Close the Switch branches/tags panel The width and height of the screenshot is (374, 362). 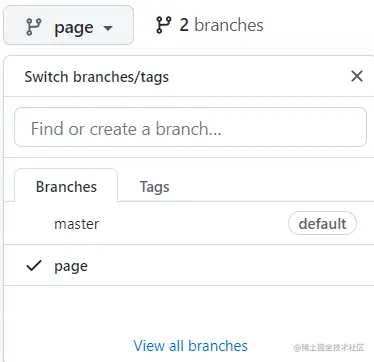point(357,76)
